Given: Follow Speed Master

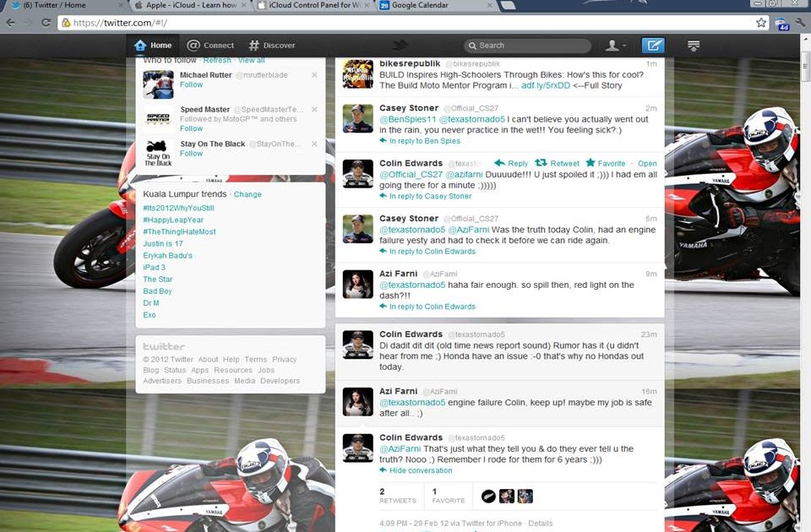Looking at the screenshot, I should [192, 128].
